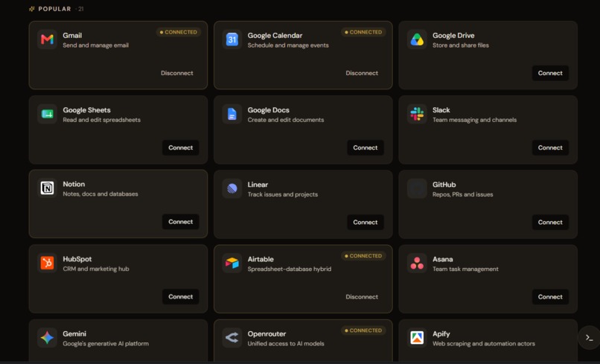Screen dimensions: 600x364
Task: Click 'Team messaging and channels' description
Action: (x=474, y=120)
